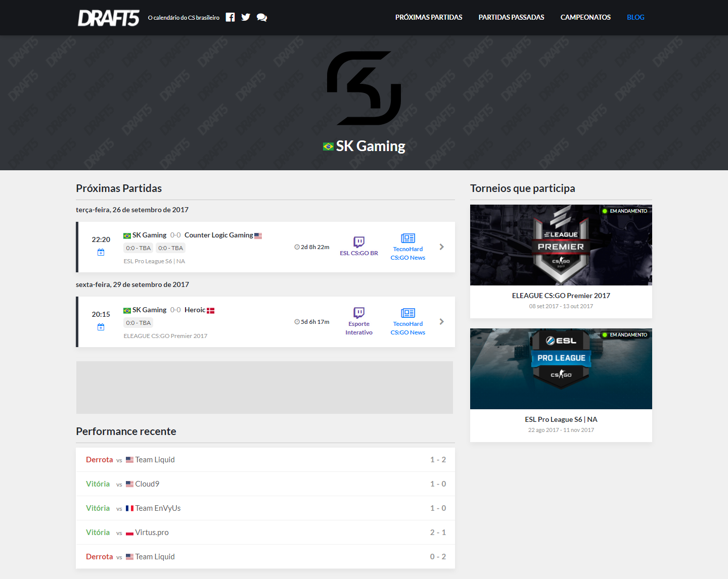Click EM ANDAMENTO badge on ELEAGUE card
This screenshot has width=728, height=579.
tap(625, 211)
